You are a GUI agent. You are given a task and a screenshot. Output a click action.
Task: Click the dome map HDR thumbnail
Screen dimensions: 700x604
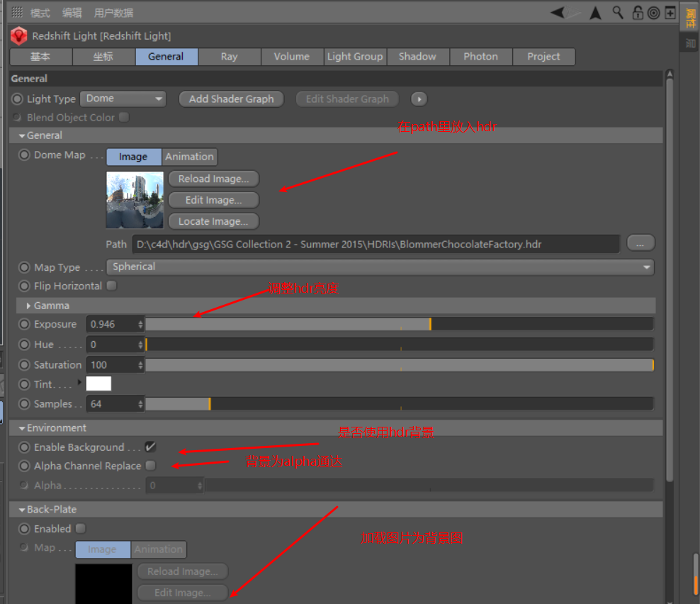[135, 200]
